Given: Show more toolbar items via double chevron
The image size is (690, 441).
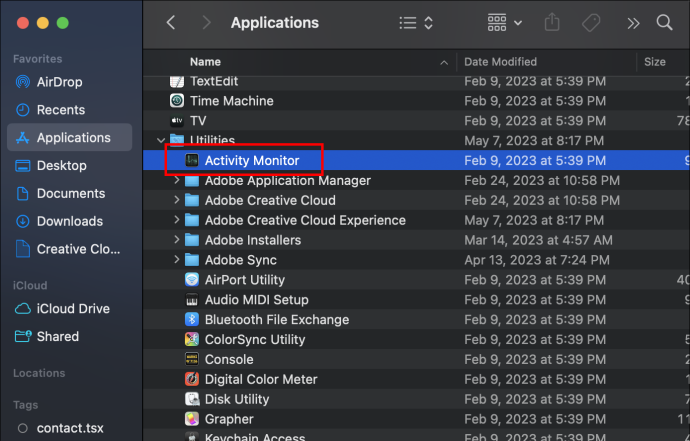Looking at the screenshot, I should click(x=633, y=23).
